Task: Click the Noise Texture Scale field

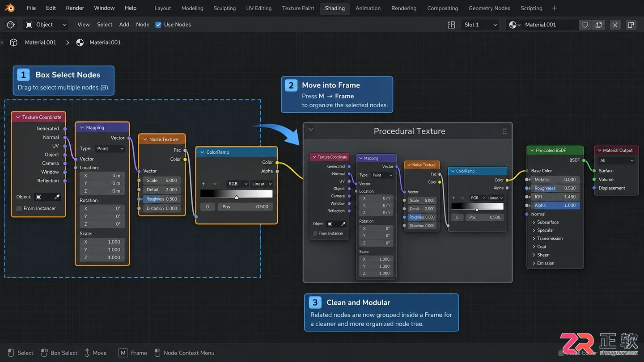Action: 162,181
